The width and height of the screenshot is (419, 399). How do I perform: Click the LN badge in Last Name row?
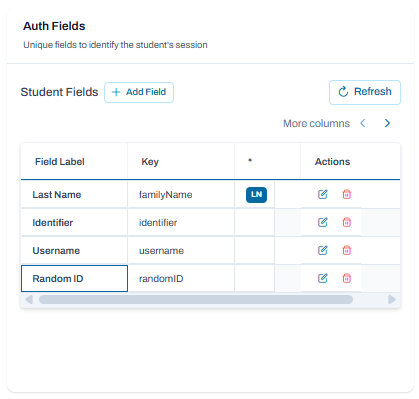[x=256, y=195]
